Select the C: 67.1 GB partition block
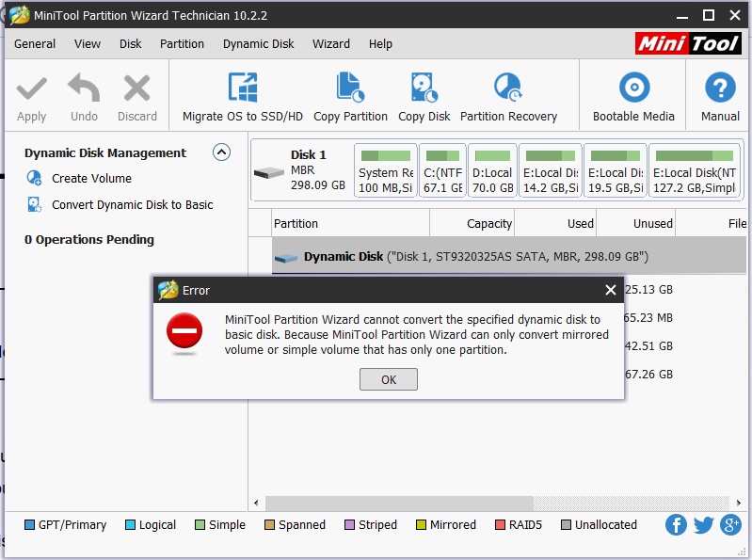 (x=442, y=170)
